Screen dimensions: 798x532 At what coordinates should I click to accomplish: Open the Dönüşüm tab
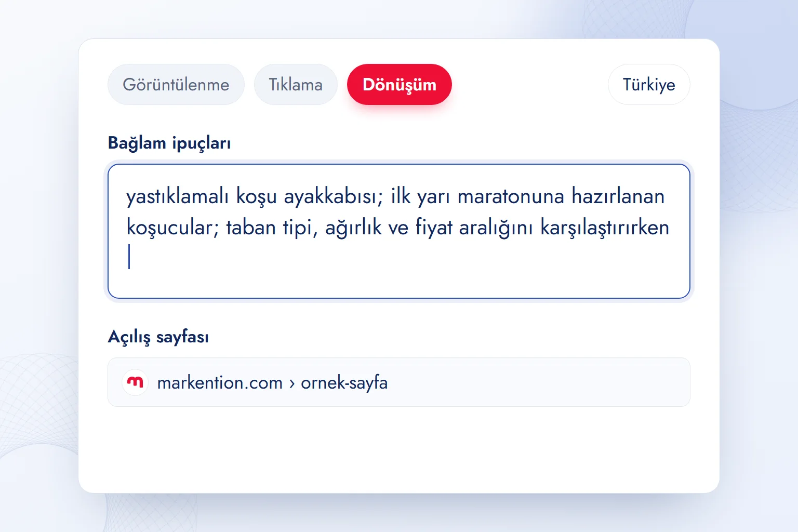pyautogui.click(x=400, y=85)
